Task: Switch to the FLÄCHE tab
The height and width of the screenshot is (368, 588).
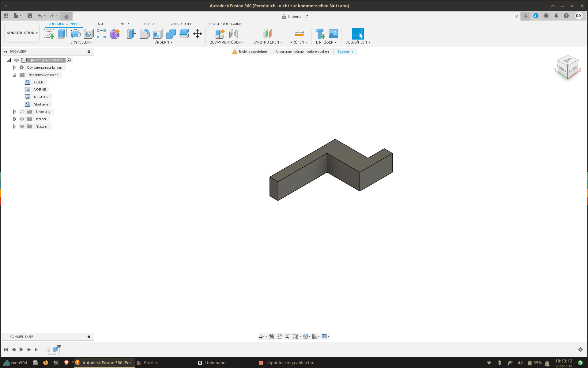Action: [100, 24]
